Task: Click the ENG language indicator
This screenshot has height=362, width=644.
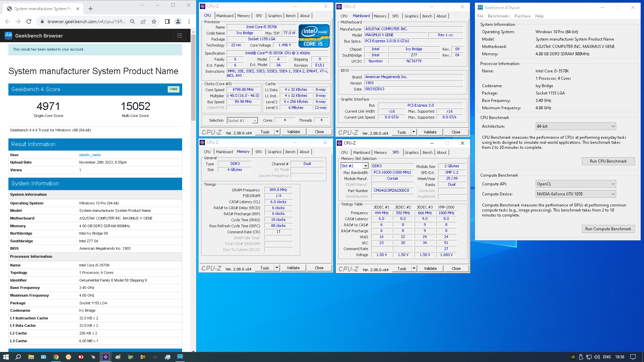Action: [x=607, y=357]
